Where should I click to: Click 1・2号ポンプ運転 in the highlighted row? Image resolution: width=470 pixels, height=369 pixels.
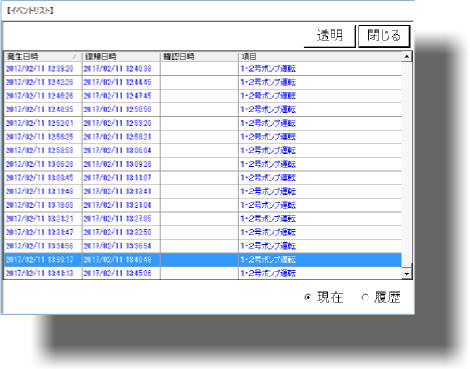pyautogui.click(x=268, y=260)
